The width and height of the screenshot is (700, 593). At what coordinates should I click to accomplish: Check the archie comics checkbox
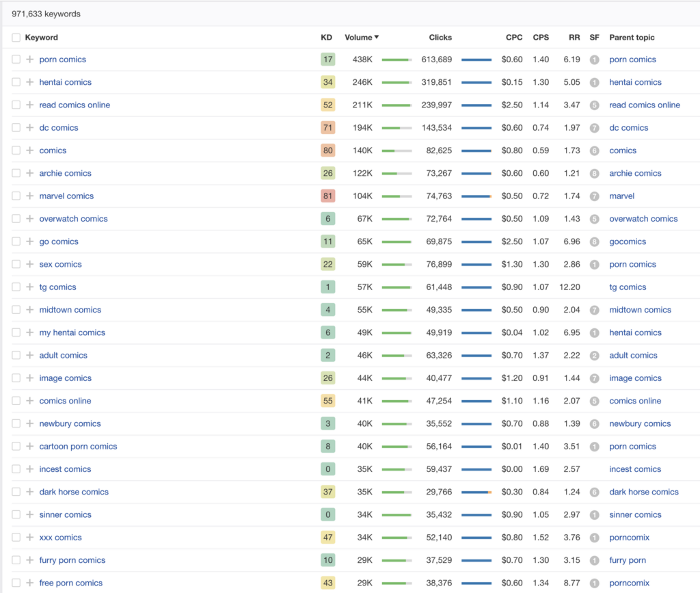[x=16, y=173]
